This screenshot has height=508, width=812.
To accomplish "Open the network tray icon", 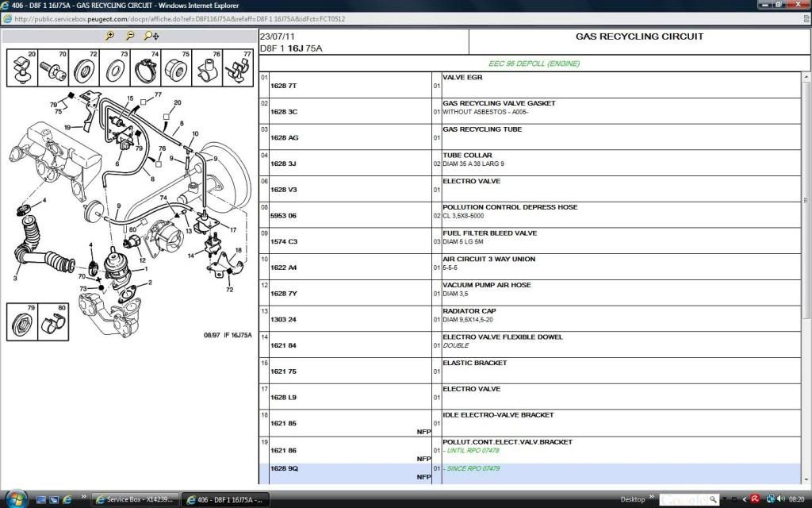I will [770, 500].
